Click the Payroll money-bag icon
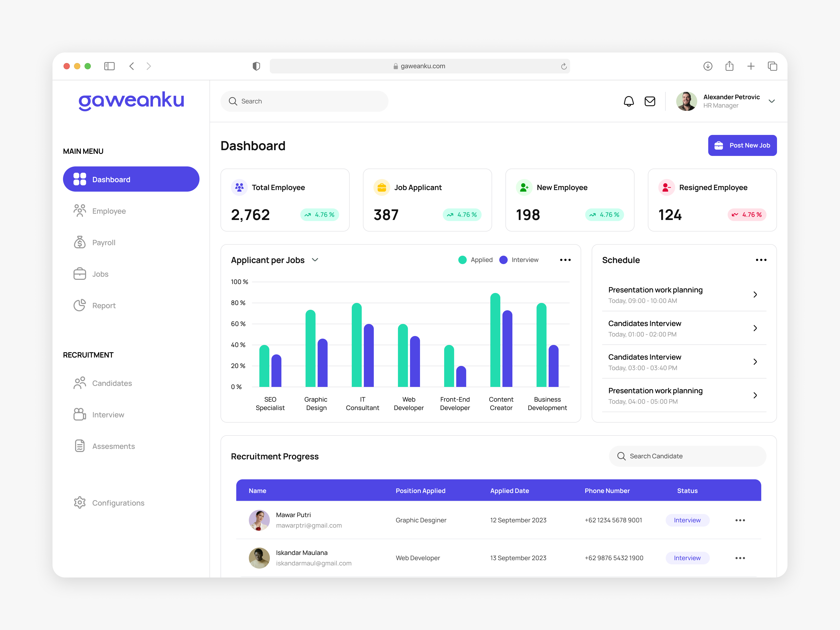This screenshot has height=630, width=840. (x=80, y=242)
